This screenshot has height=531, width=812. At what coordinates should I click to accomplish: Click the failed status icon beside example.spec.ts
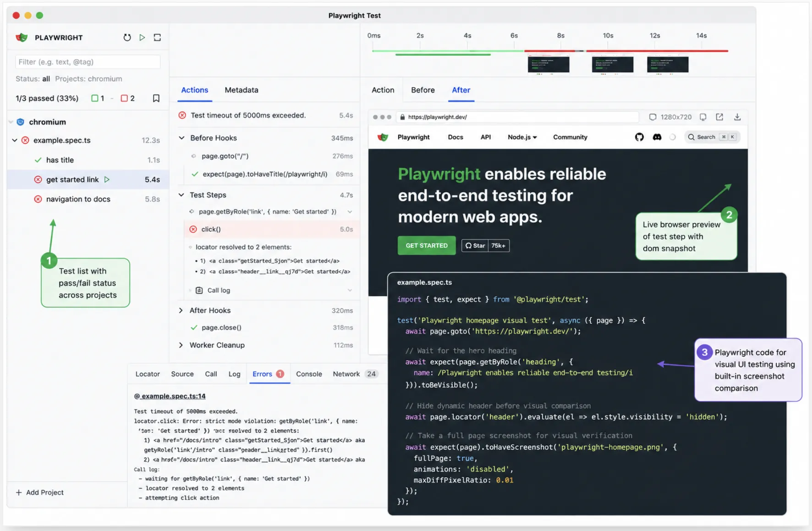click(26, 140)
